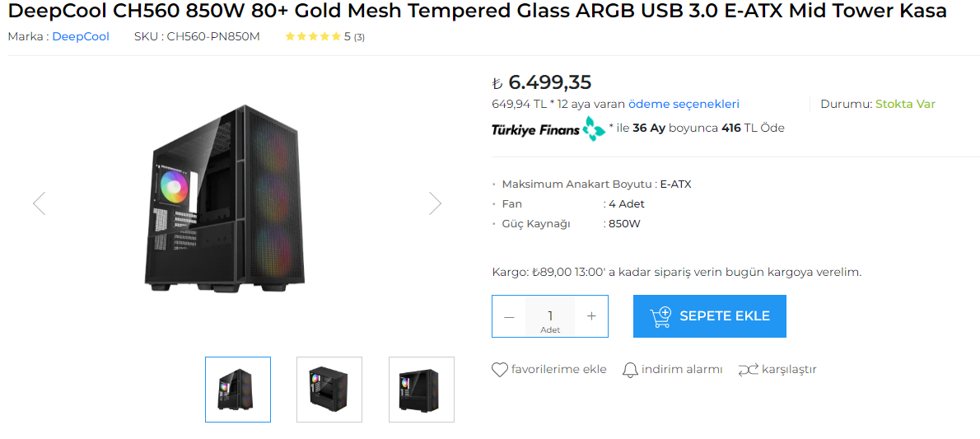Increase quantity with plus button
The image size is (980, 439).
[x=591, y=316]
